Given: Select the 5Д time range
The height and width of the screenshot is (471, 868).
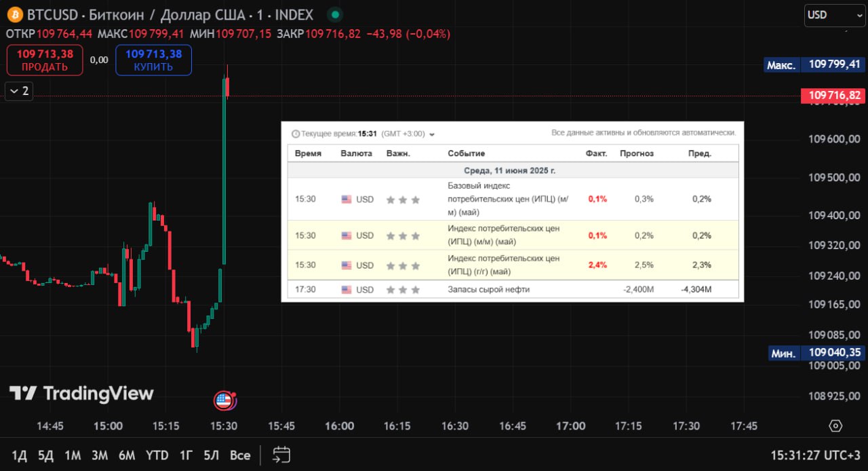Looking at the screenshot, I should [x=45, y=455].
